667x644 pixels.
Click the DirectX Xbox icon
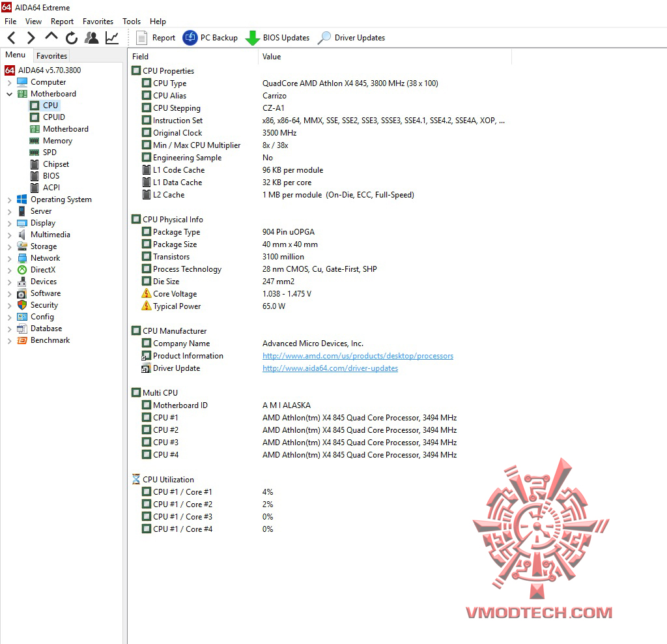22,269
